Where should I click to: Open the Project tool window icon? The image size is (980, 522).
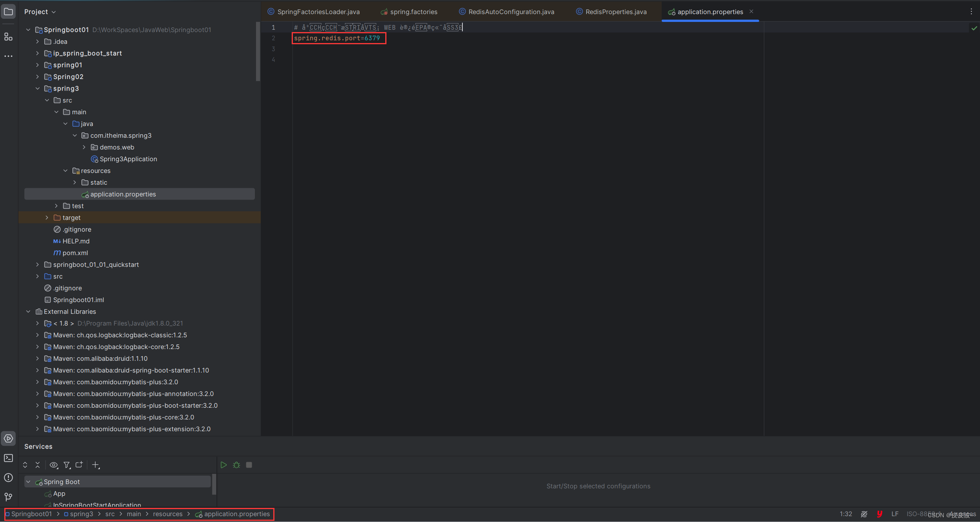tap(8, 12)
